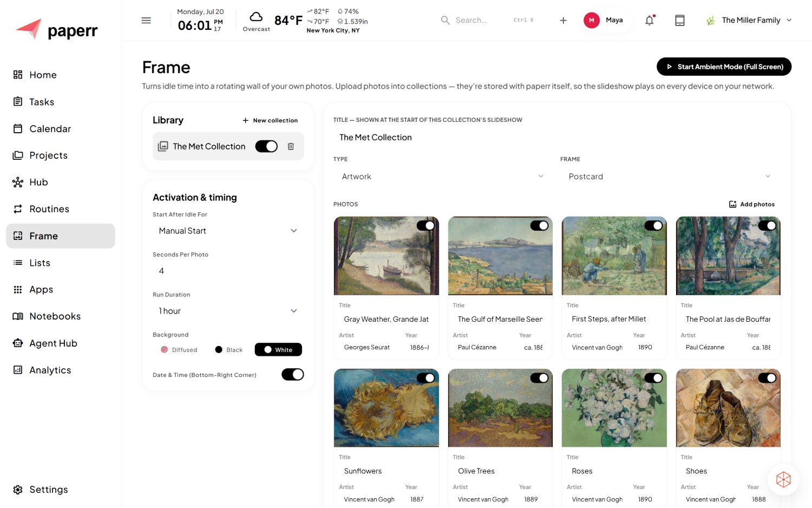Click the Miller Family leaf icon
The height and width of the screenshot is (508, 812).
711,21
